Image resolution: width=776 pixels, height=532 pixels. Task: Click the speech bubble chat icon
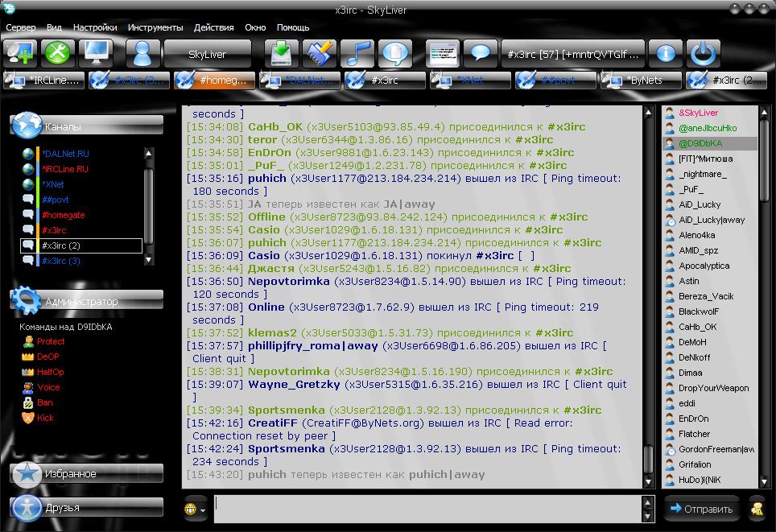480,53
